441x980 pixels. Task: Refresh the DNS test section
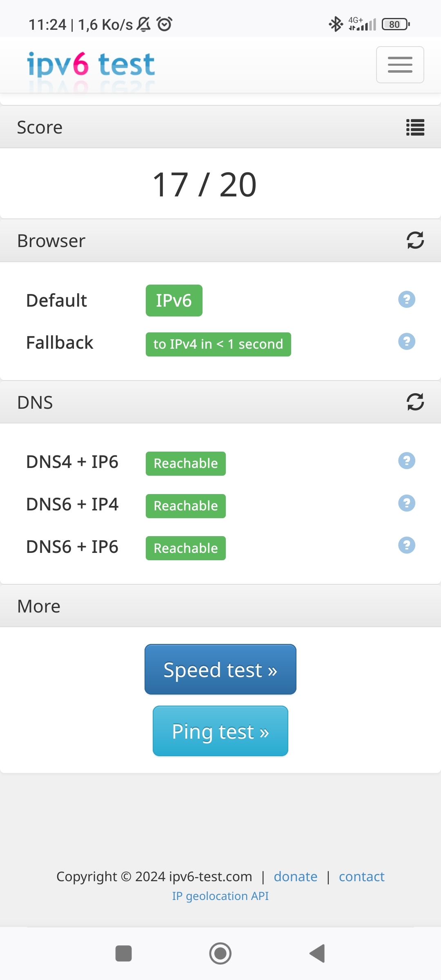(x=415, y=402)
